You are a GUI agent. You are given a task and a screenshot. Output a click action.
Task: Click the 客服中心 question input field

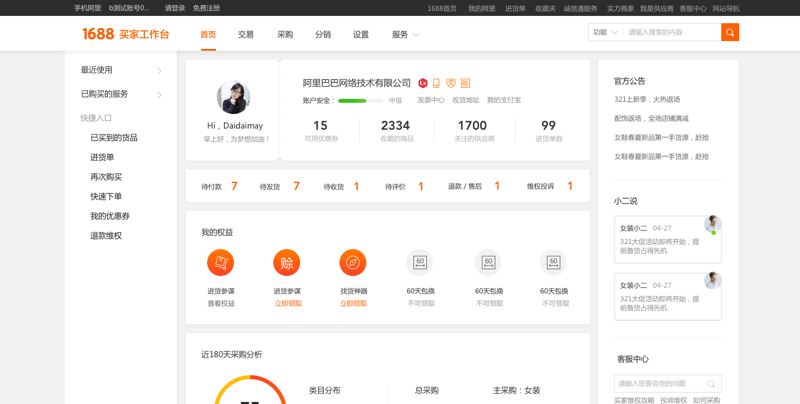point(667,384)
